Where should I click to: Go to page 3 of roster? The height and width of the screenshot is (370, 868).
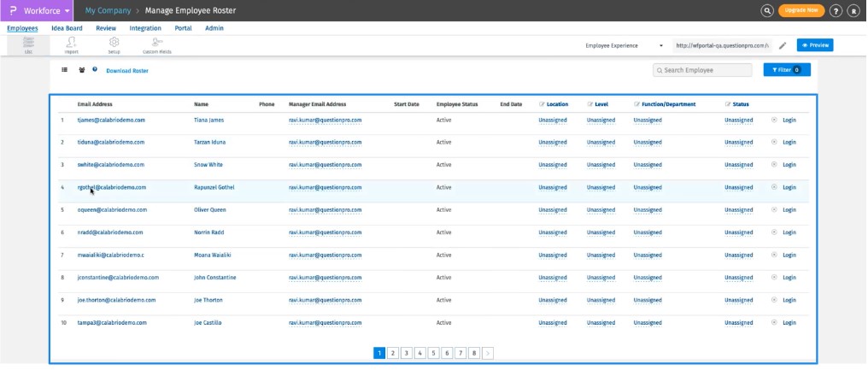pos(407,352)
